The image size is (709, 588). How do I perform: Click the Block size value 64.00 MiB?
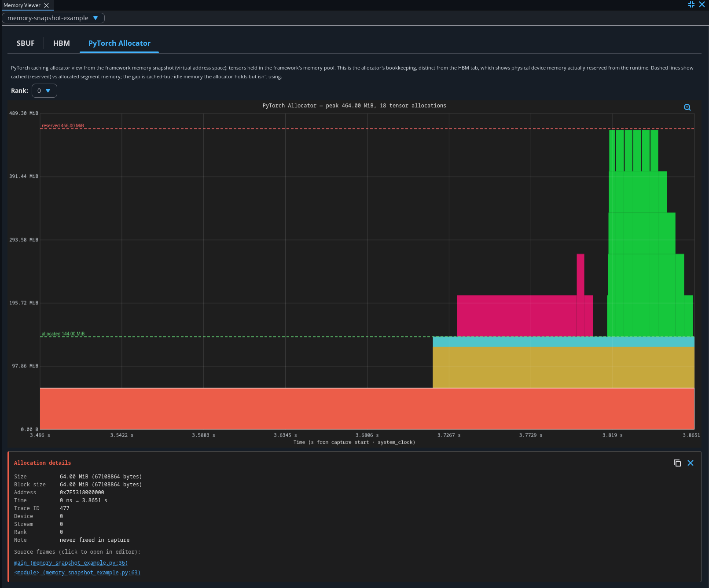pos(101,485)
